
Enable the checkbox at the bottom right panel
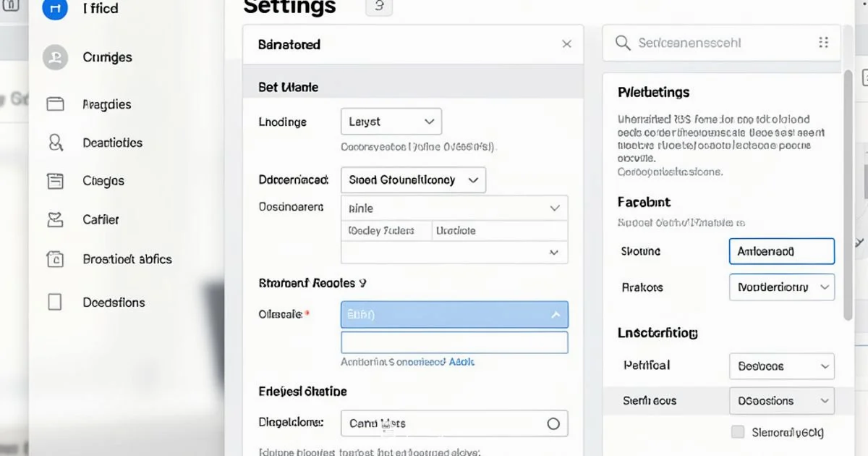[x=738, y=431]
